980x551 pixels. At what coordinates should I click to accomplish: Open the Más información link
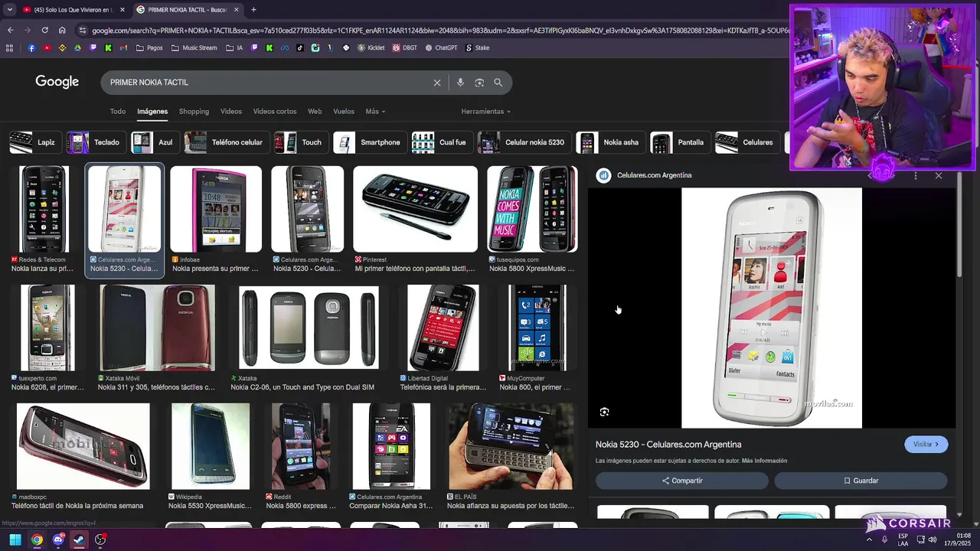click(x=764, y=461)
